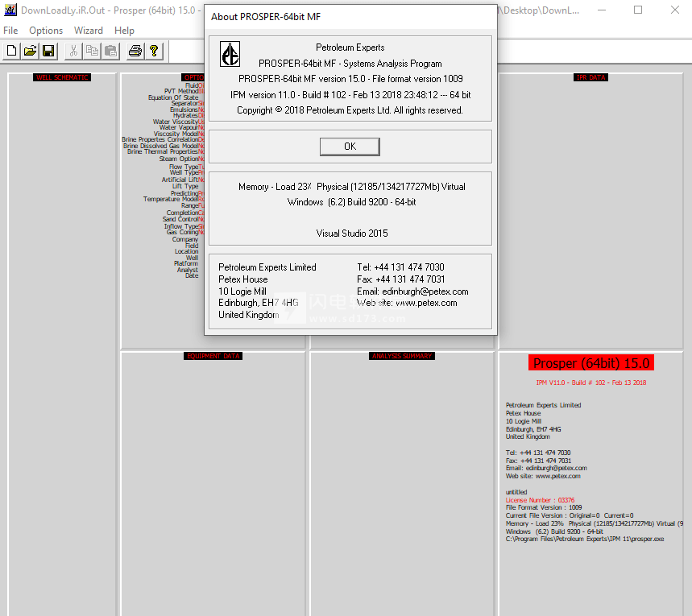Click the Analyst row in options panel
692x616 pixels.
188,270
